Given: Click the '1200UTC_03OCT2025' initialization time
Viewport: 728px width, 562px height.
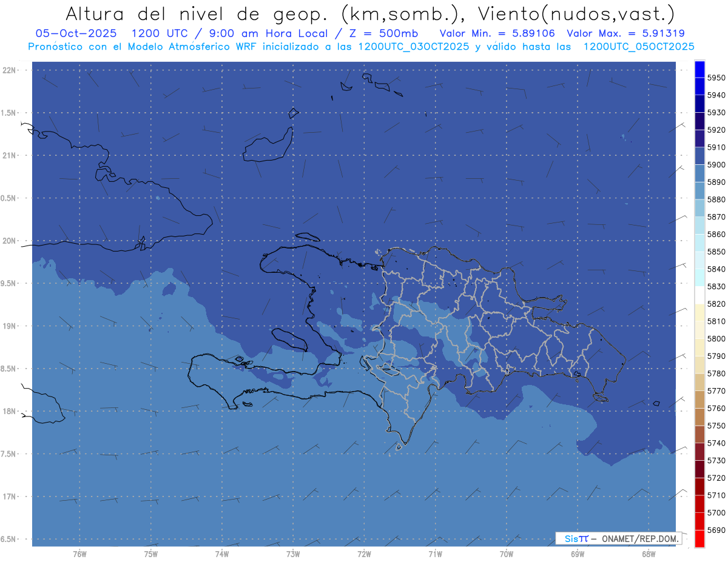Looking at the screenshot, I should [x=414, y=47].
